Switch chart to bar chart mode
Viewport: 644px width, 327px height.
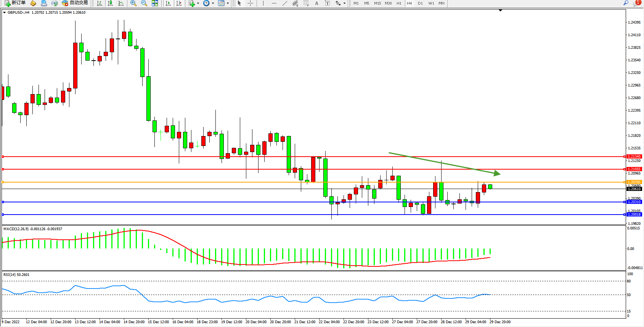[x=100, y=3]
